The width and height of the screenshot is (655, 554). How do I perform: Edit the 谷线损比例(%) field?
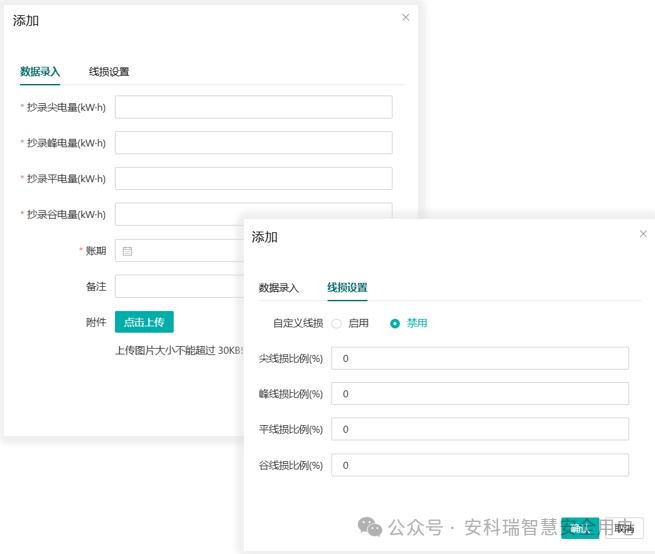tap(480, 465)
